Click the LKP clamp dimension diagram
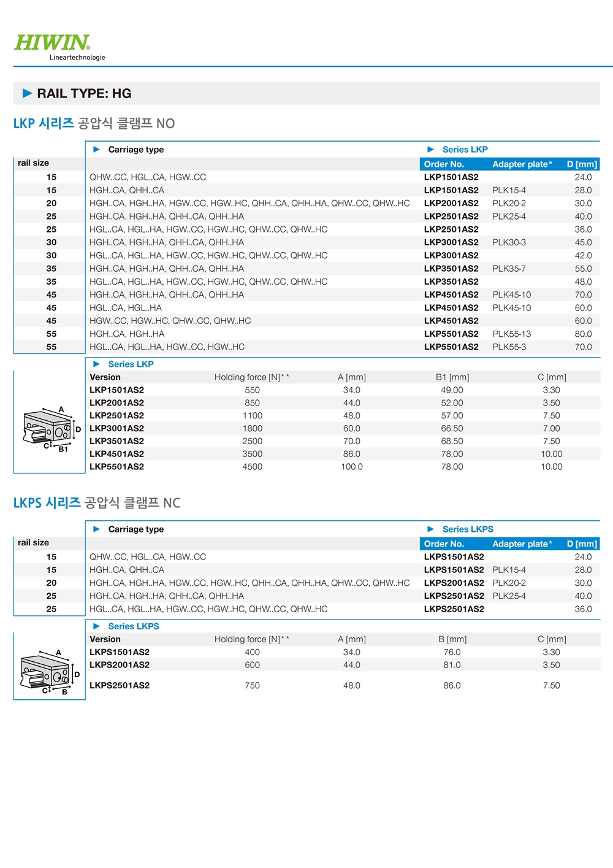This screenshot has width=613, height=868. (x=52, y=429)
